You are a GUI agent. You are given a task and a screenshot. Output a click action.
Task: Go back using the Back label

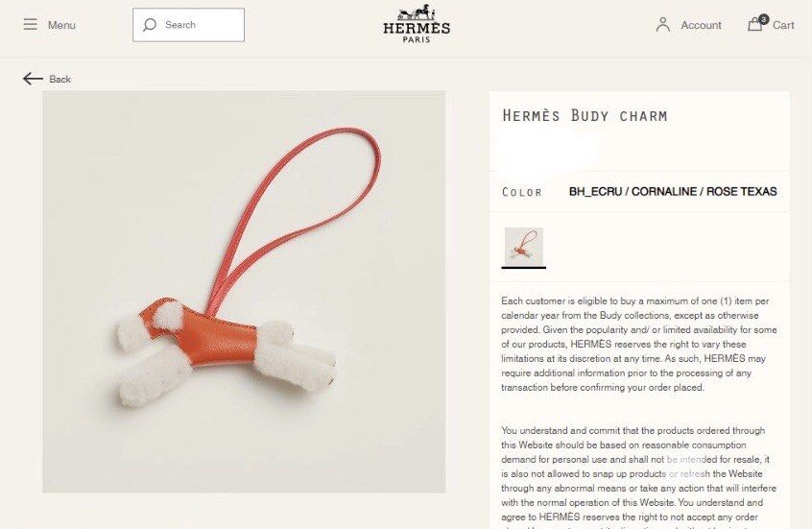tap(60, 80)
